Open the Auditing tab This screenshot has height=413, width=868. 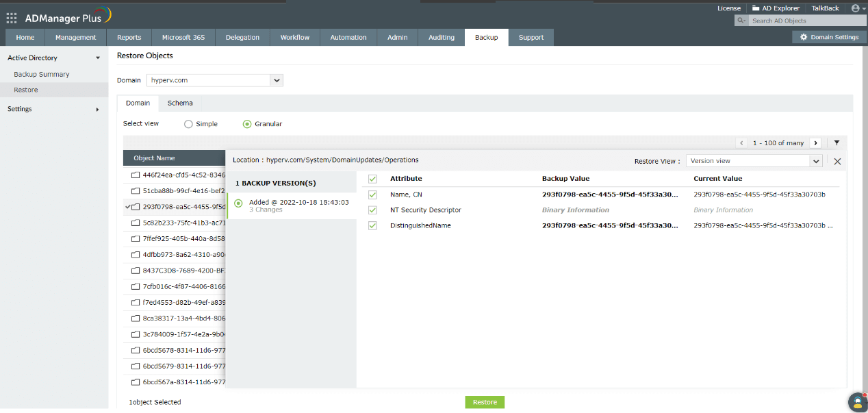pos(442,38)
